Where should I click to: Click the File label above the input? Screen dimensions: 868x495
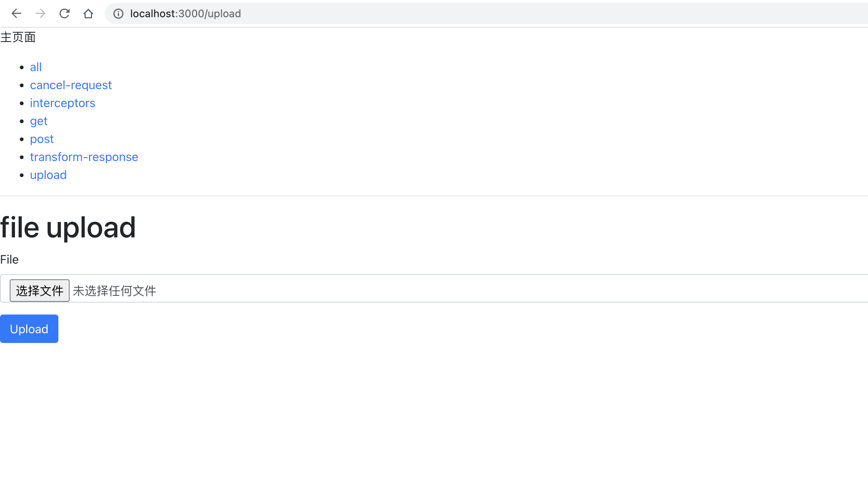9,259
